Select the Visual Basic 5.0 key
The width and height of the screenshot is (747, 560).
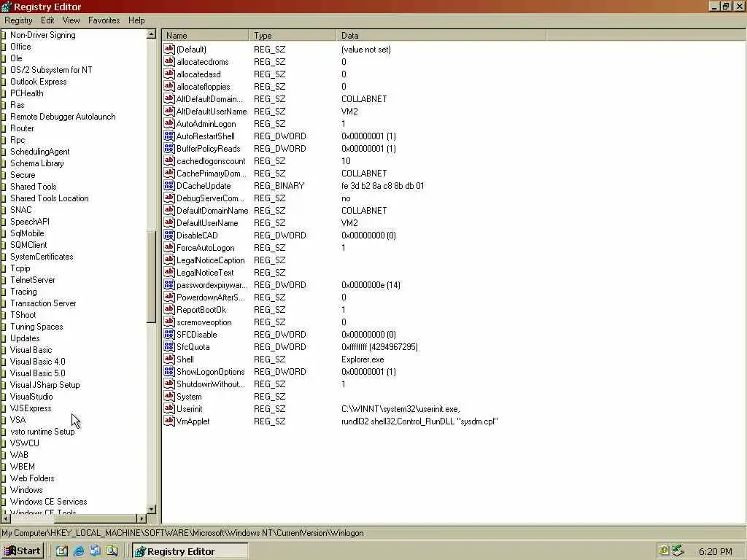[x=38, y=373]
